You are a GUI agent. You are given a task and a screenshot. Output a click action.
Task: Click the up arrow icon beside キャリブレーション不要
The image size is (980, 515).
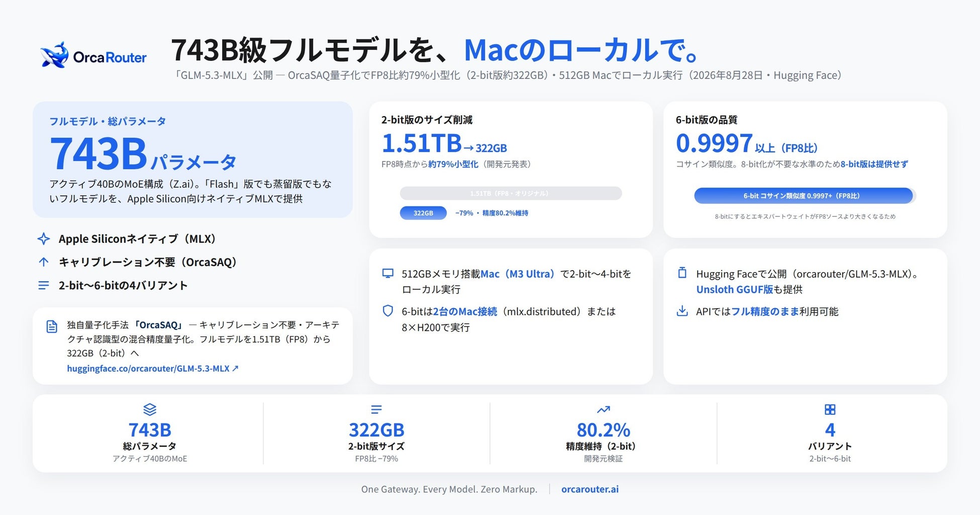44,262
